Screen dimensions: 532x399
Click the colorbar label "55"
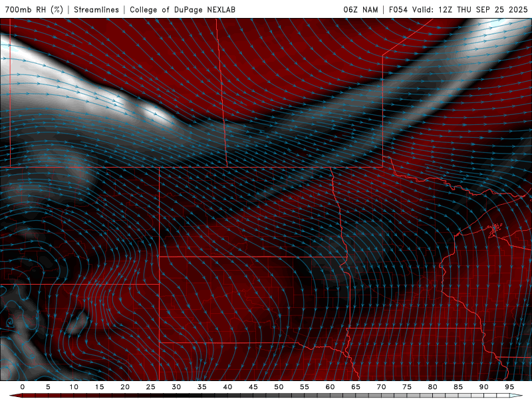click(305, 387)
